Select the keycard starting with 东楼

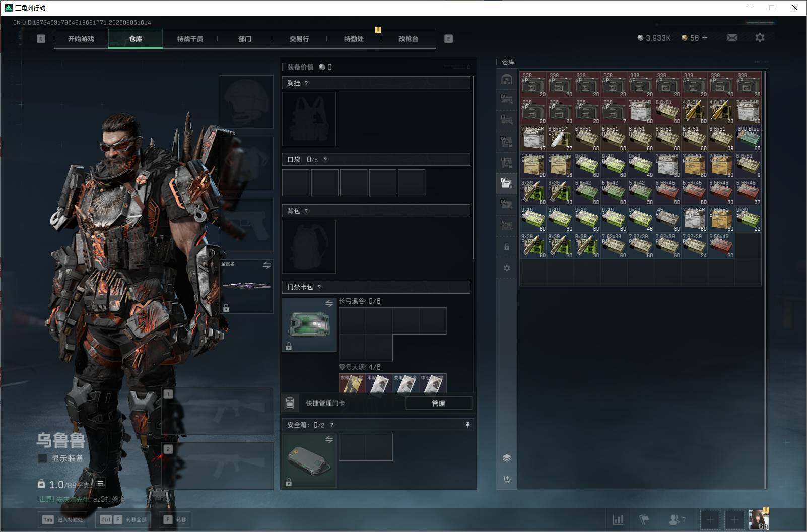coord(352,383)
